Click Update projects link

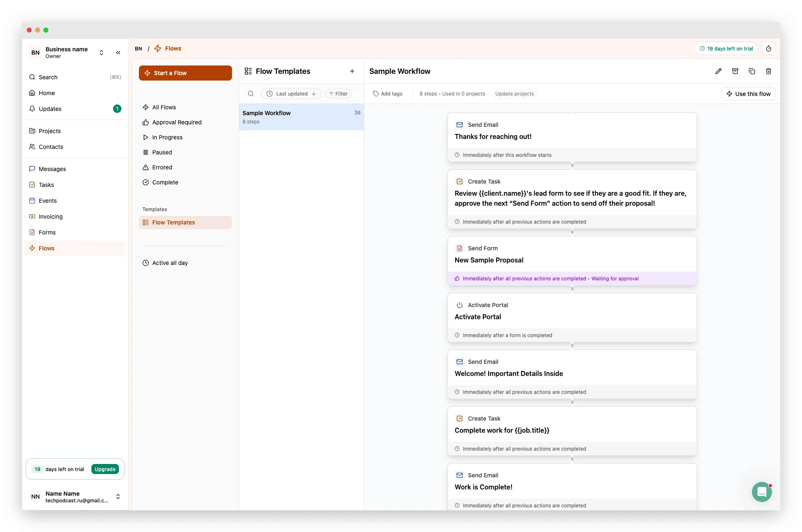514,94
